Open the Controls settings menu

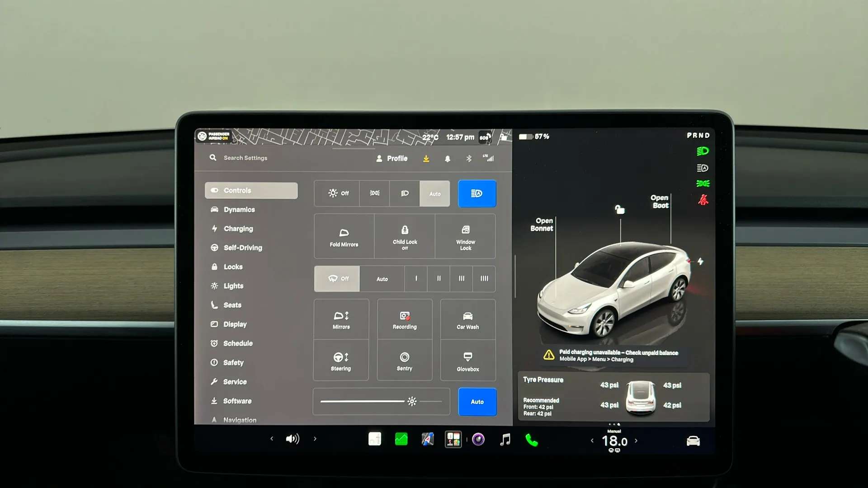click(x=251, y=190)
